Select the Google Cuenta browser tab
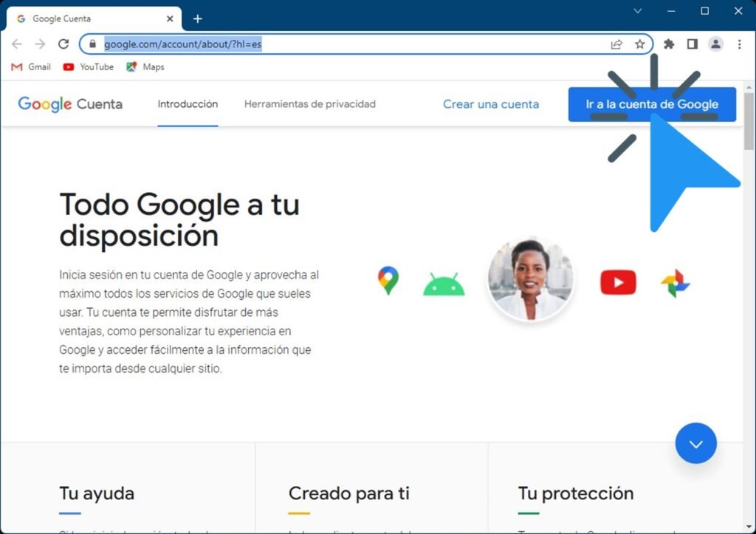Image resolution: width=756 pixels, height=534 pixels. click(94, 18)
